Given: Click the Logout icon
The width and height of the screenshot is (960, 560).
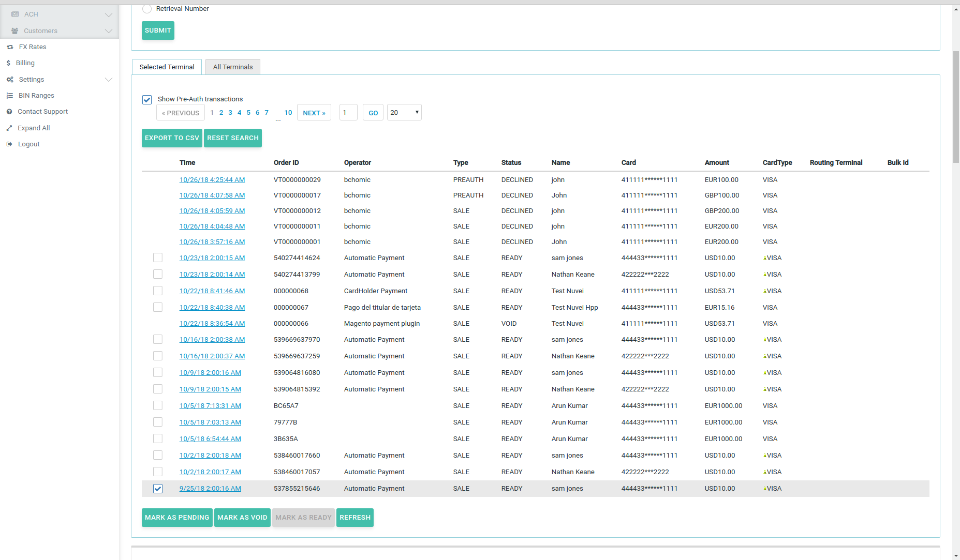Looking at the screenshot, I should click(9, 144).
